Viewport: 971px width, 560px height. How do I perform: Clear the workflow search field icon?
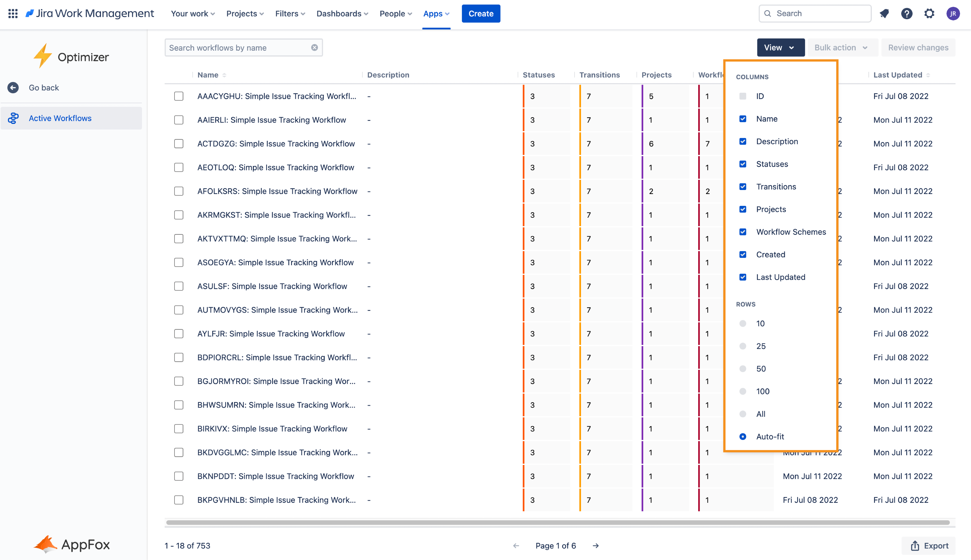coord(314,48)
